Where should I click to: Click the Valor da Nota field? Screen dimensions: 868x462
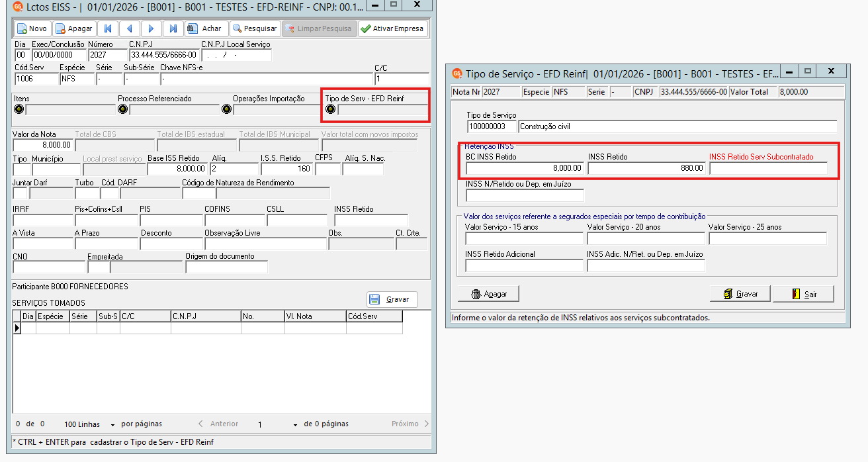[x=42, y=144]
